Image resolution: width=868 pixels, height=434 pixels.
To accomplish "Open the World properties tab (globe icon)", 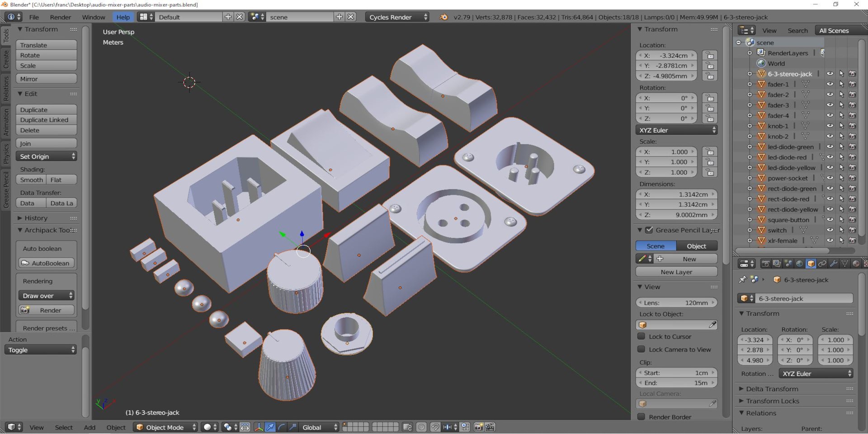I will (799, 264).
